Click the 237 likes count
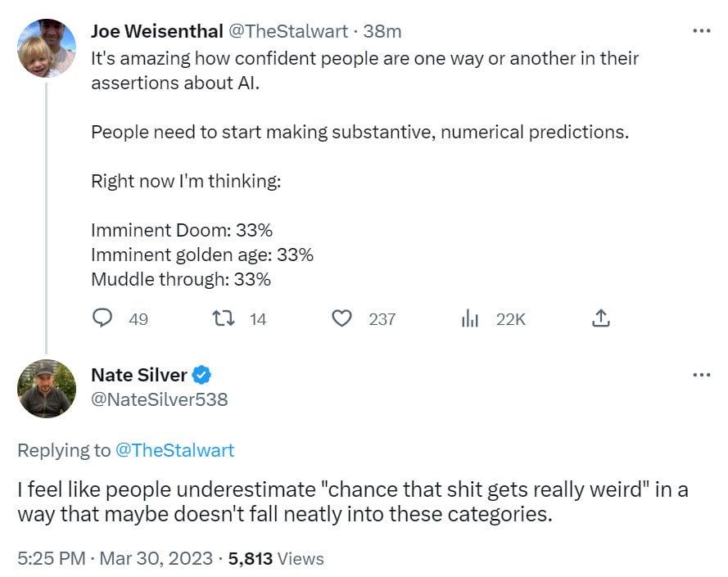The height and width of the screenshot is (577, 728). [x=382, y=319]
